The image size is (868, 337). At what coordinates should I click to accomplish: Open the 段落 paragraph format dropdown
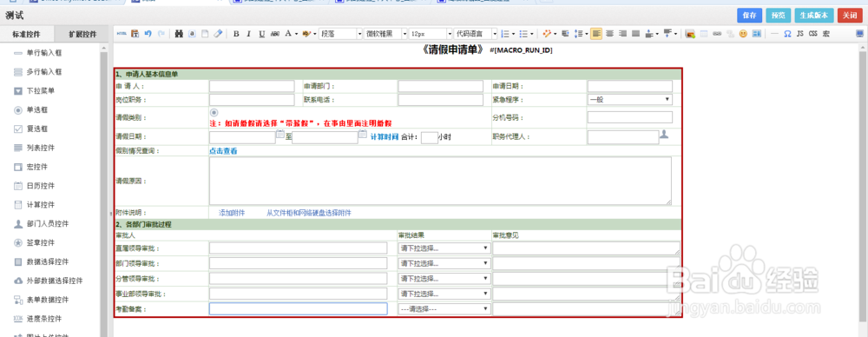(x=340, y=34)
